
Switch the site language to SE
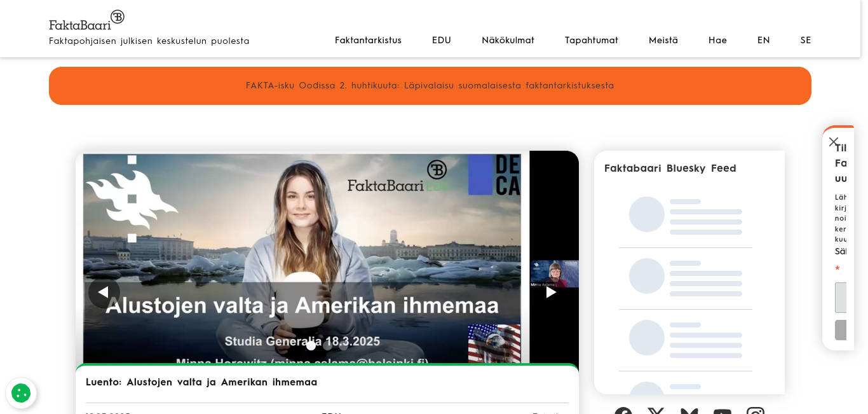pyautogui.click(x=806, y=40)
